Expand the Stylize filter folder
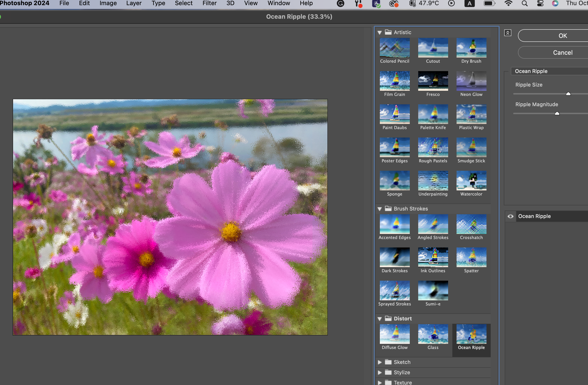 [x=380, y=372]
